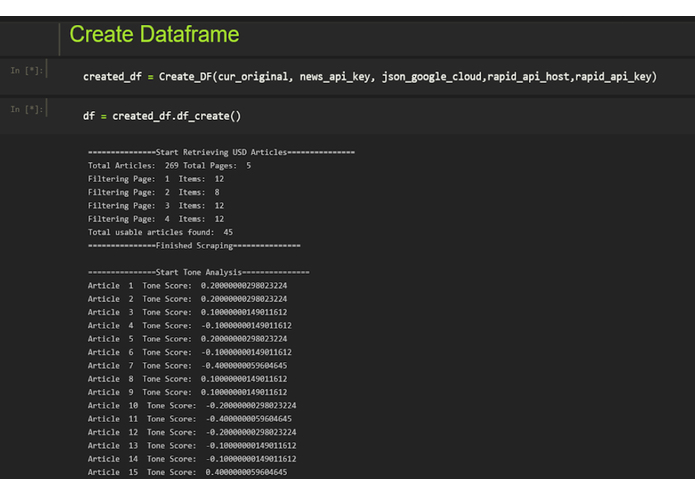Click the Article 2 tone score line
This screenshot has width=695, height=494.
coord(187,299)
